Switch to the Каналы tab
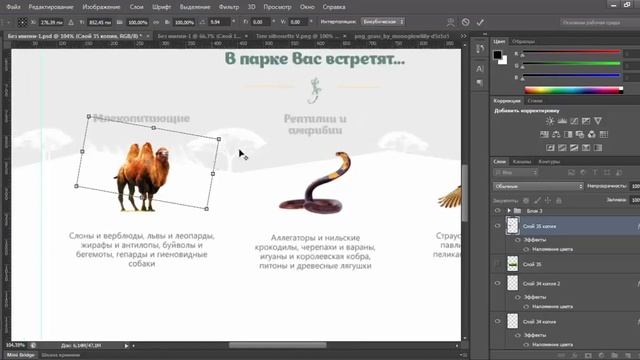The image size is (640, 360). 522,162
